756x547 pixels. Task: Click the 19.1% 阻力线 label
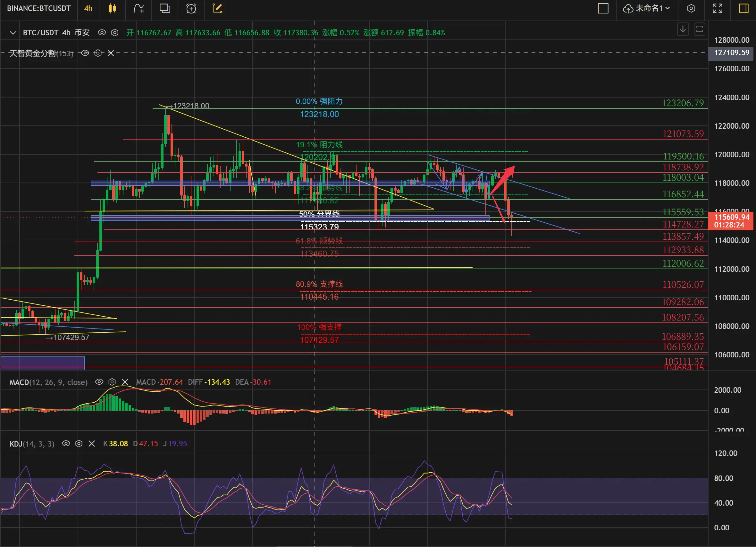tap(319, 145)
